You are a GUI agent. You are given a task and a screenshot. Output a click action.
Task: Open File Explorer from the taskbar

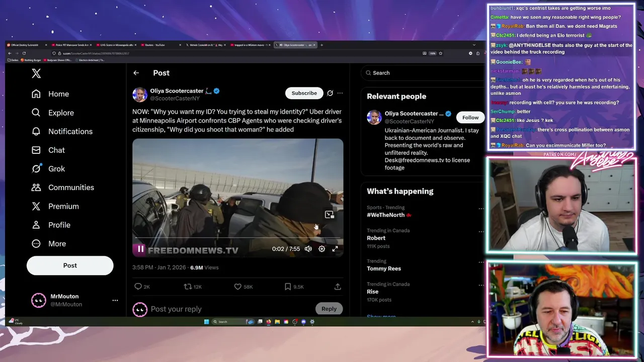point(277,322)
